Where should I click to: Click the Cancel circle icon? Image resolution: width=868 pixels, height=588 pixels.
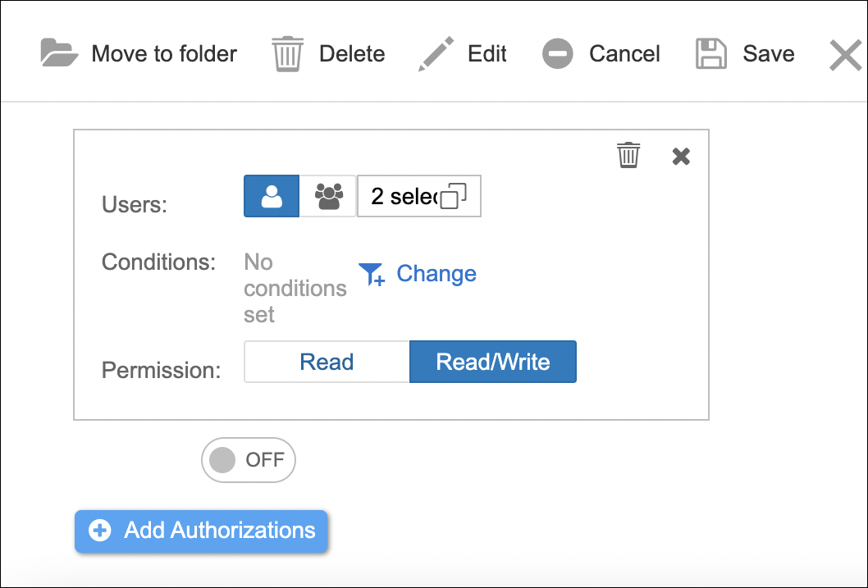pos(558,54)
